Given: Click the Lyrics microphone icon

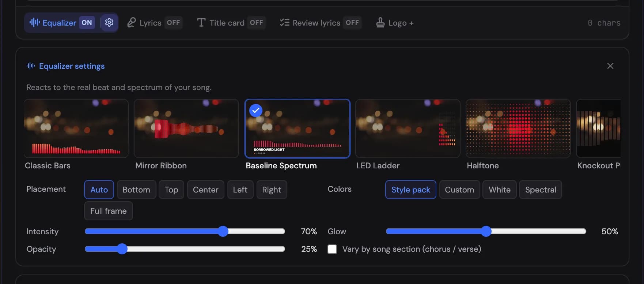Looking at the screenshot, I should 131,23.
